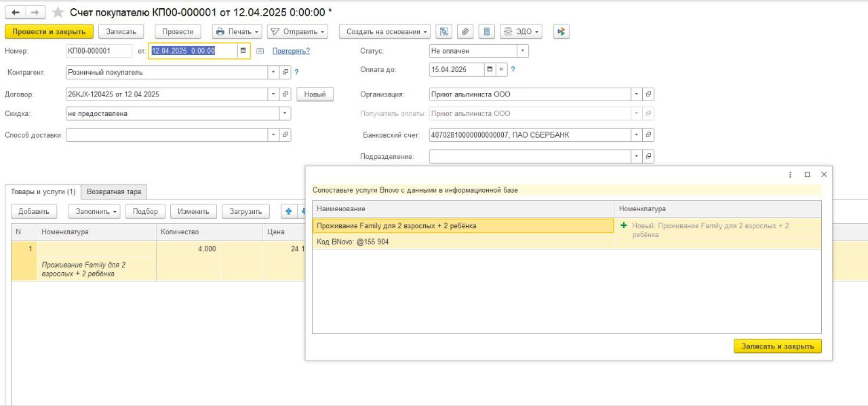
Task: Click Провести и закрыть button
Action: [x=49, y=31]
